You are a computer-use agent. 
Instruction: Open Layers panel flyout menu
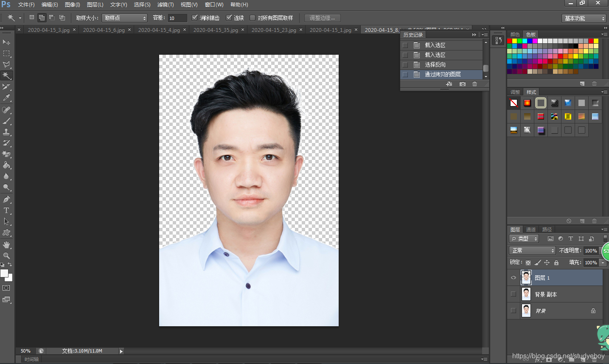coord(604,230)
